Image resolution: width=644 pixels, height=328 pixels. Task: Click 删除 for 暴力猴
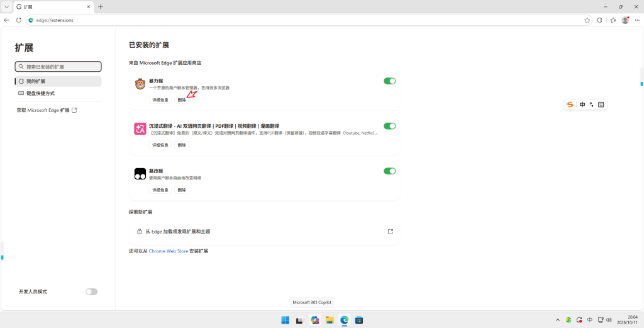pos(182,100)
